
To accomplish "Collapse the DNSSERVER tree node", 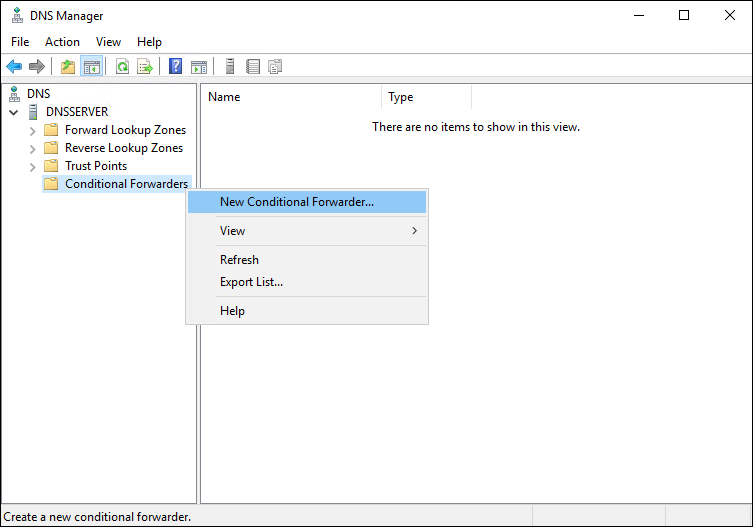I will [13, 112].
